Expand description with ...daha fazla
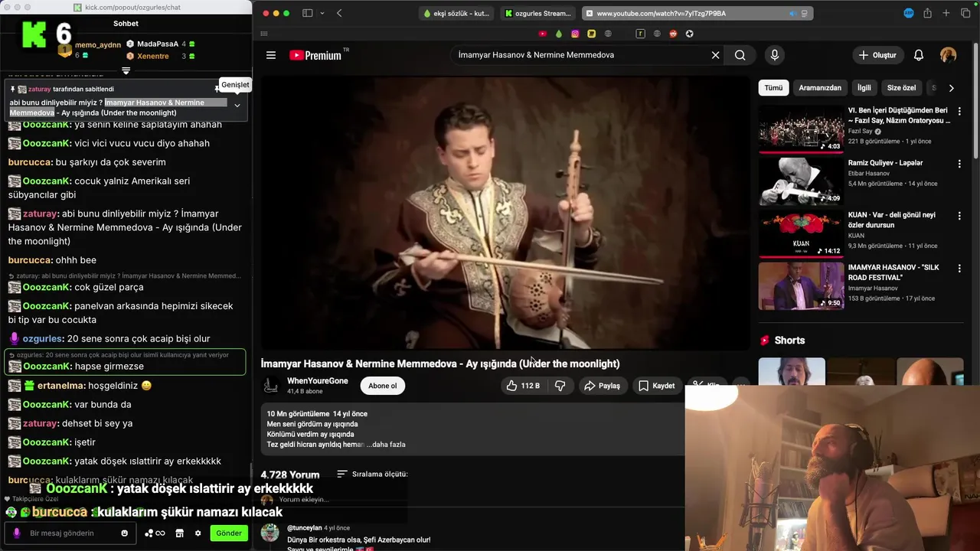 coord(386,445)
